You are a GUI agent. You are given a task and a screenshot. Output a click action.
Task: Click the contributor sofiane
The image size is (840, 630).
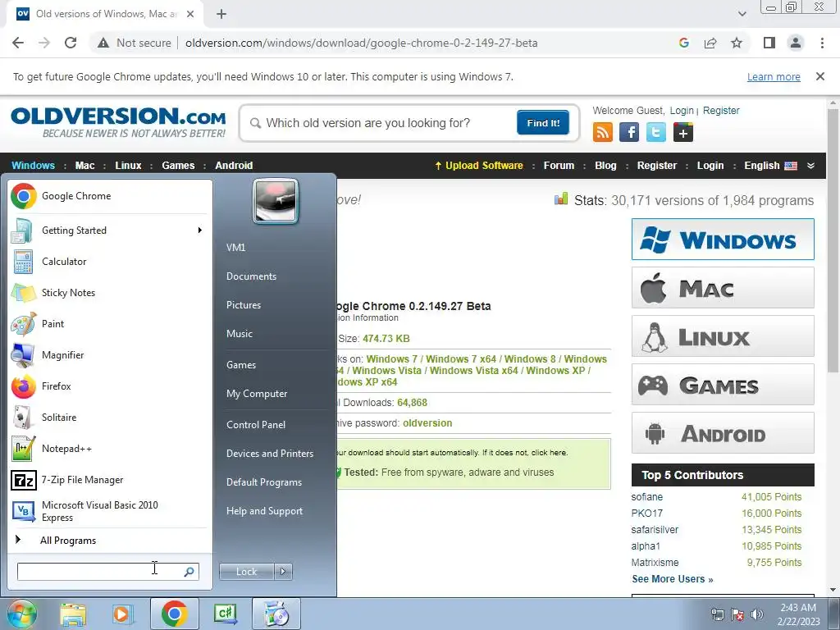[646, 497]
